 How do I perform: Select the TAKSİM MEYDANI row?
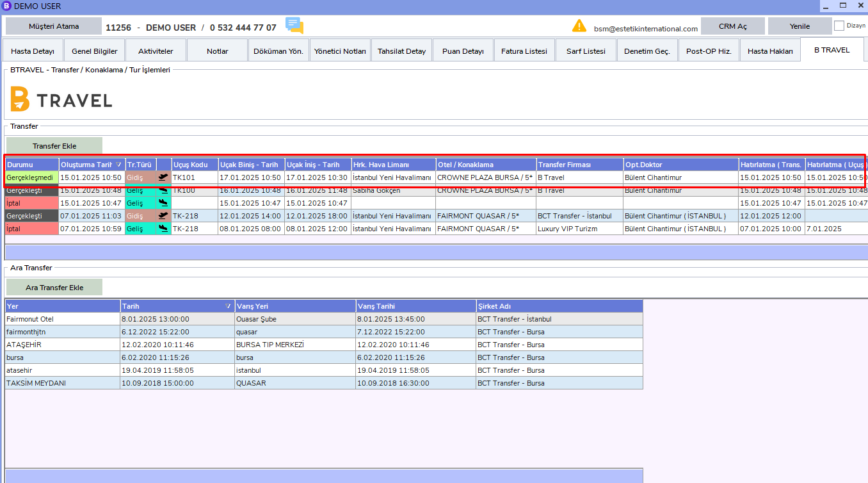point(324,383)
